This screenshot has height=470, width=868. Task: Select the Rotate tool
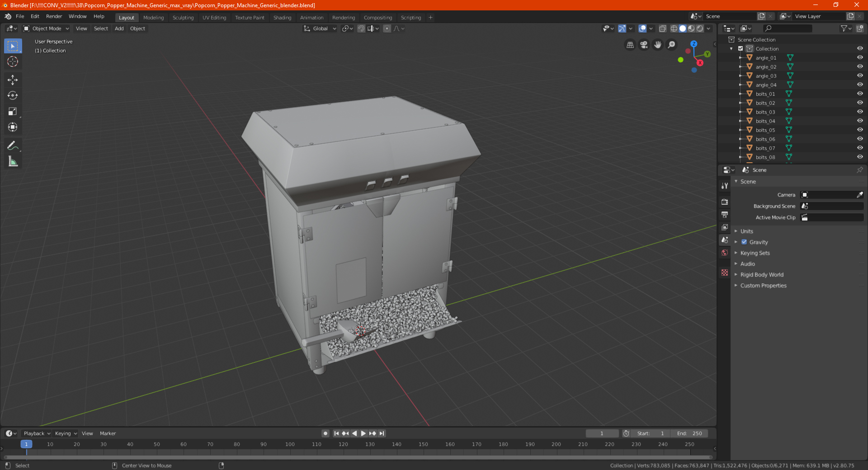[x=13, y=96]
